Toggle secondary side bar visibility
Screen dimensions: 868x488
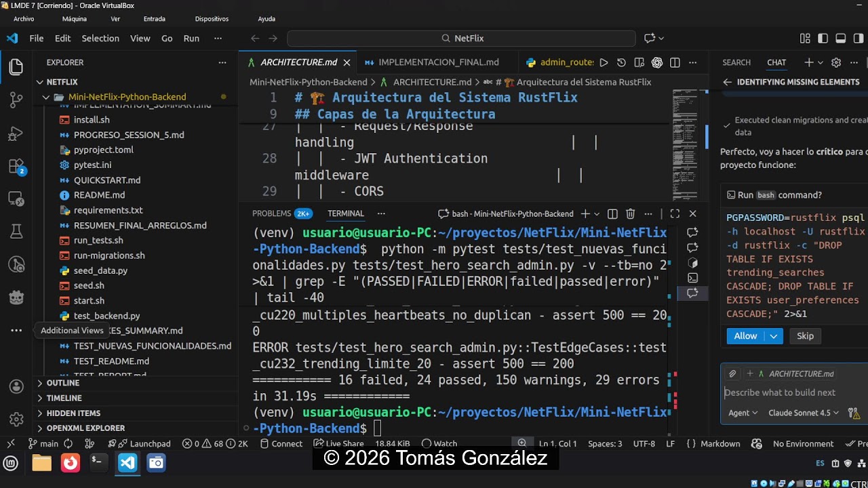click(858, 39)
